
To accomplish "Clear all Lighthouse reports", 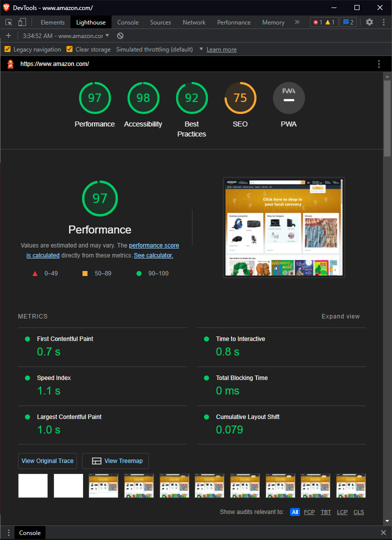I will click(120, 36).
